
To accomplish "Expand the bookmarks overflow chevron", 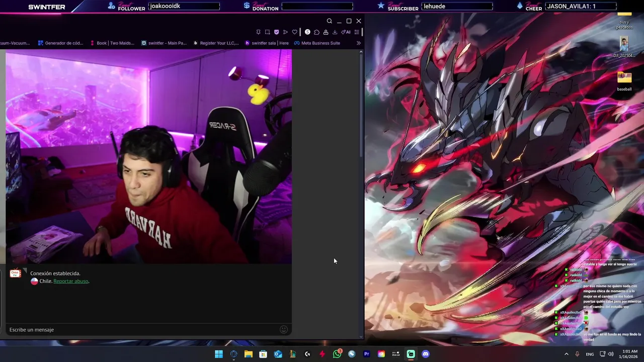I will (359, 43).
